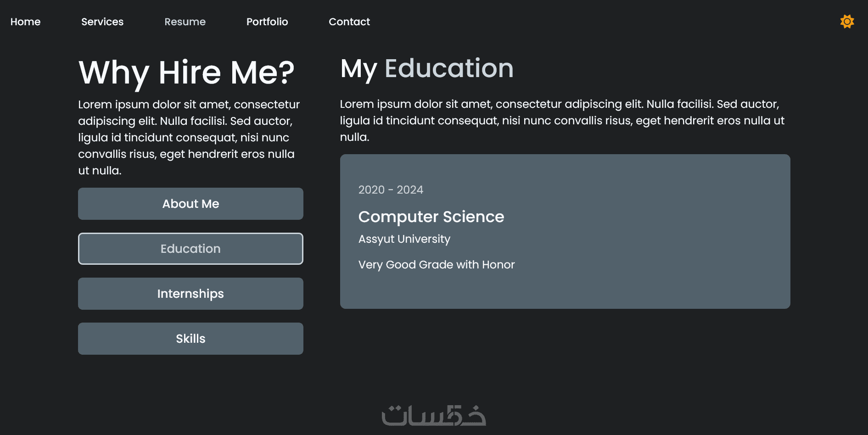
Task: Open the Contact nav link
Action: tap(349, 22)
